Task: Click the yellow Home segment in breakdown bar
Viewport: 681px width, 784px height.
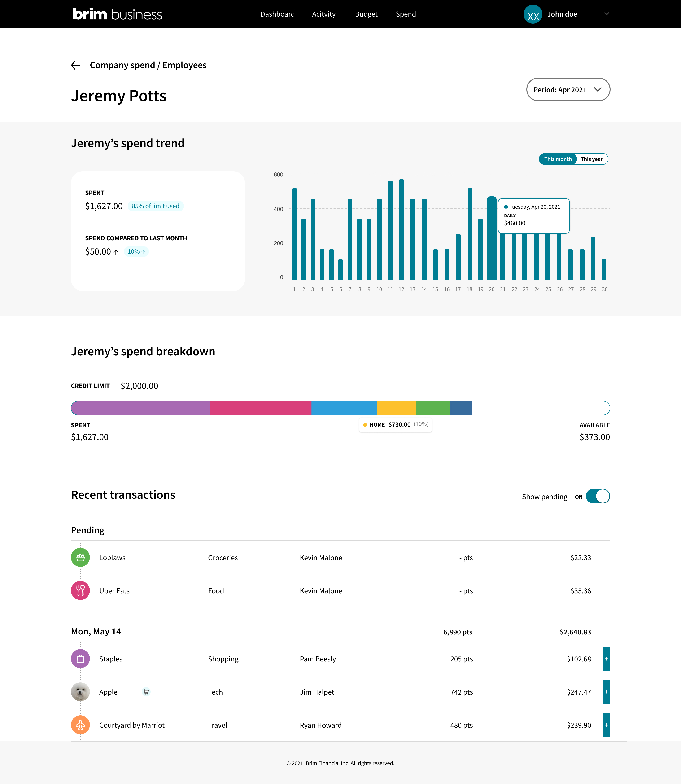Action: tap(396, 408)
